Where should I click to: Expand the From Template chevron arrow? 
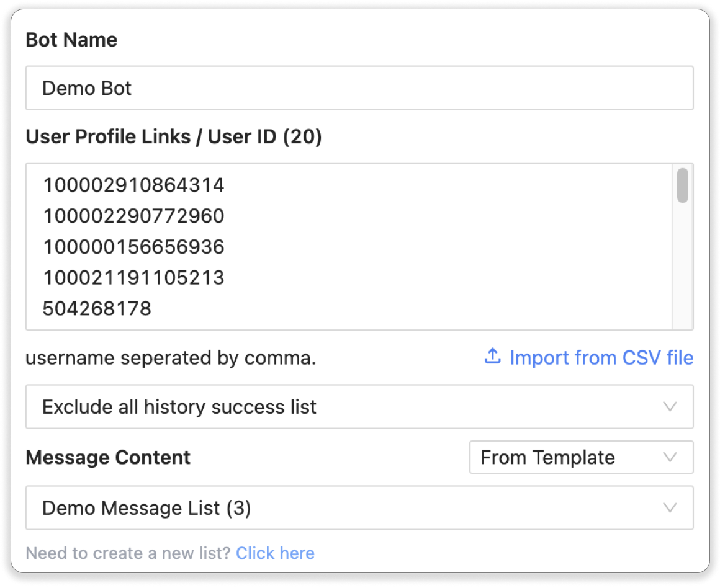[x=669, y=457]
